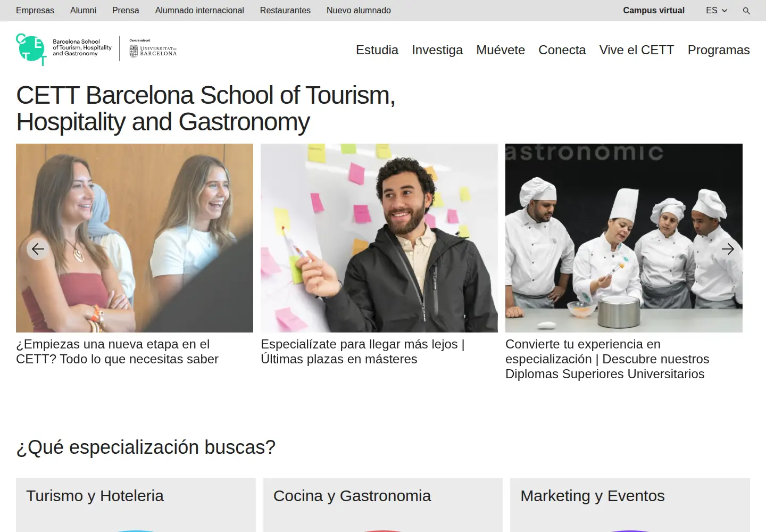Open the Restaurantes link
Screen dimensions: 766x532
point(285,10)
